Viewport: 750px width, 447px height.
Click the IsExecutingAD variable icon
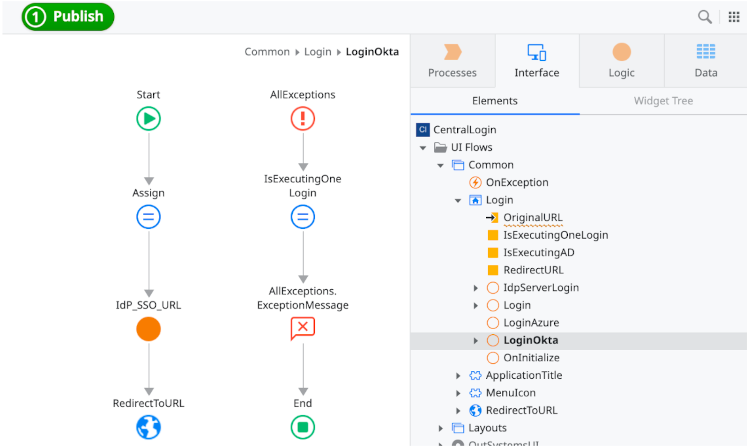click(x=493, y=252)
